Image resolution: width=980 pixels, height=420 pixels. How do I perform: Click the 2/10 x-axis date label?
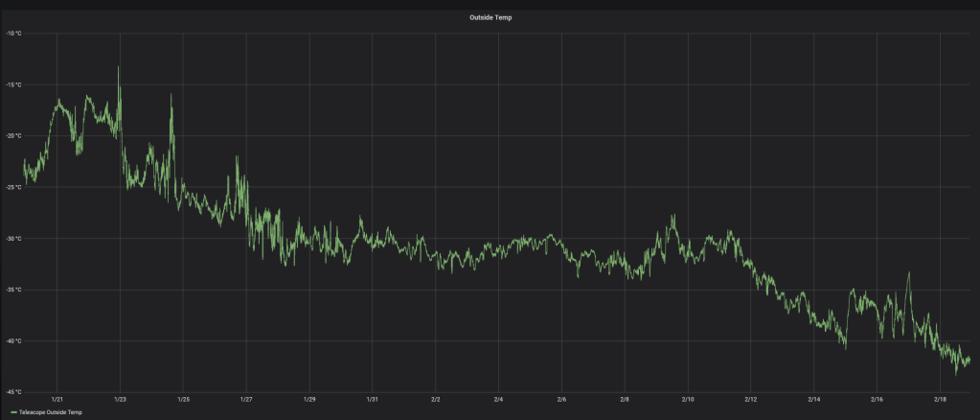pos(688,399)
